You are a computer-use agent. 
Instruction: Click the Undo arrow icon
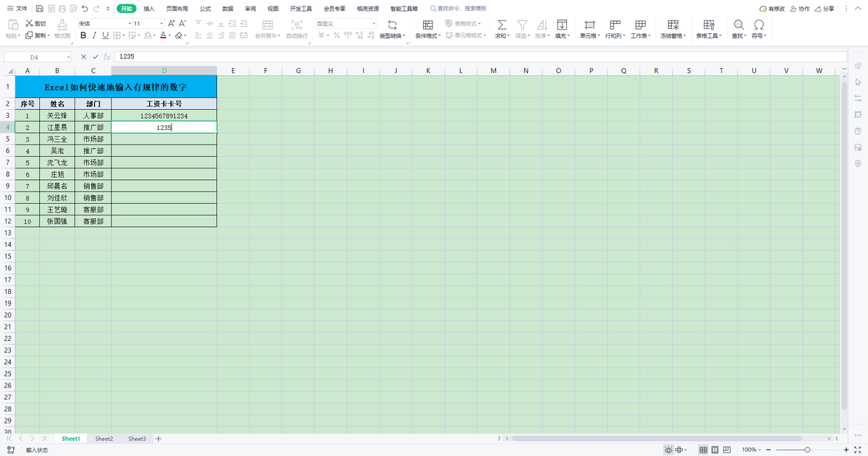(x=85, y=9)
